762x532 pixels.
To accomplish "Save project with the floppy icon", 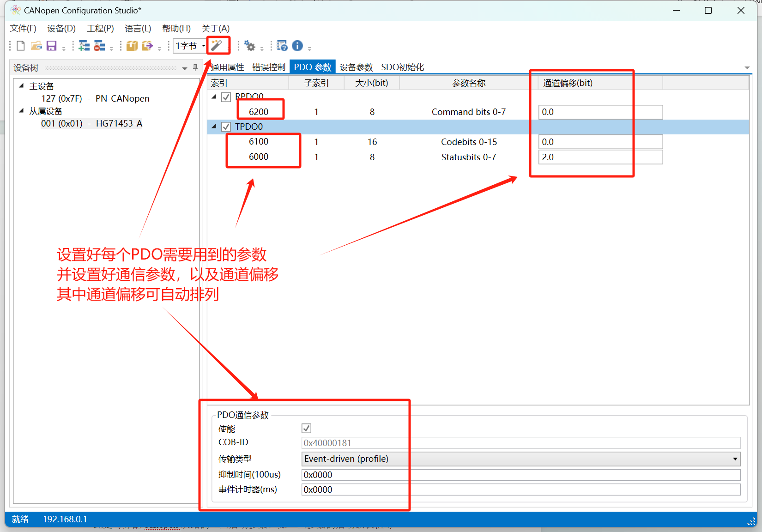I will click(51, 46).
